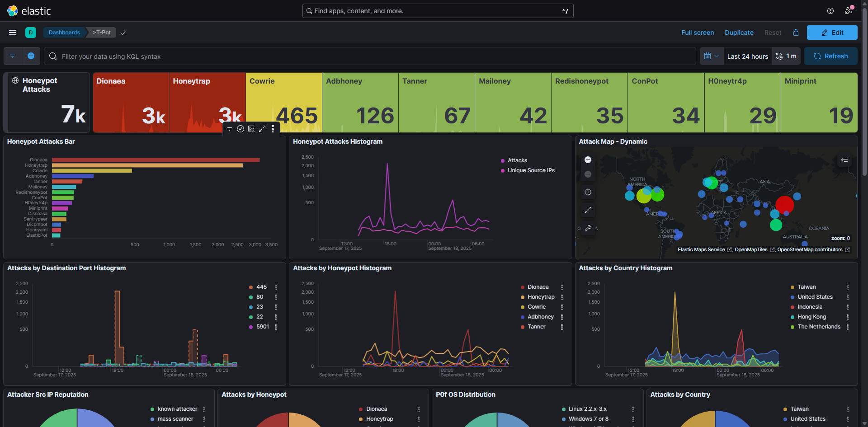Open the query filter menu dropdown
Viewport: 868px width, 427px height.
point(13,56)
